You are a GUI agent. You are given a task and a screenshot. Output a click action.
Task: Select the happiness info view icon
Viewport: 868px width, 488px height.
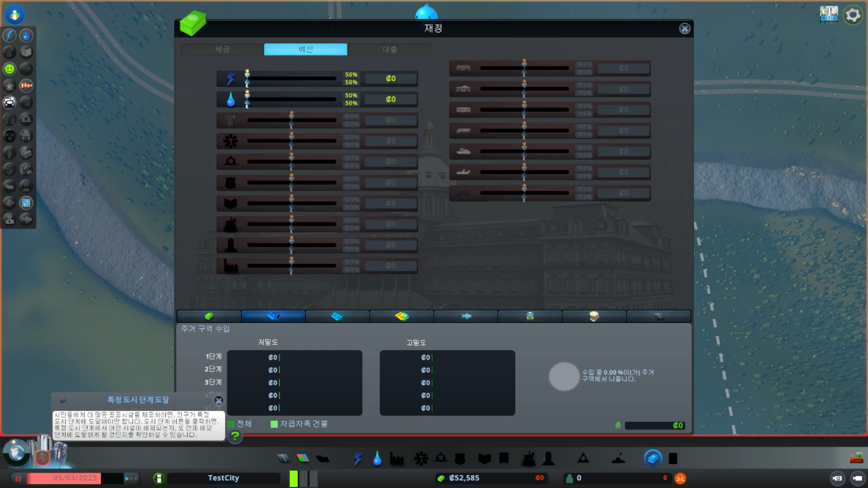tap(9, 69)
